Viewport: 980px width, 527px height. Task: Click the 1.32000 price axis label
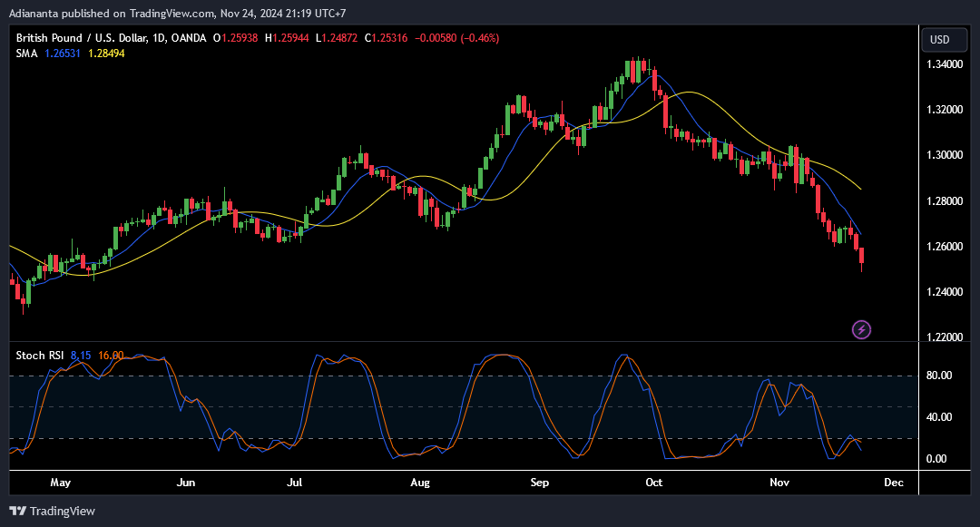click(945, 110)
